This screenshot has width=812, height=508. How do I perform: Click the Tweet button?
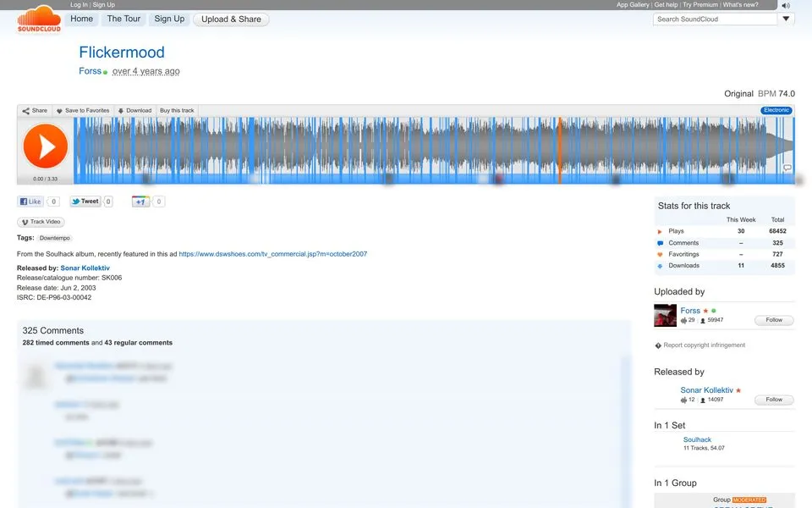[x=85, y=202]
